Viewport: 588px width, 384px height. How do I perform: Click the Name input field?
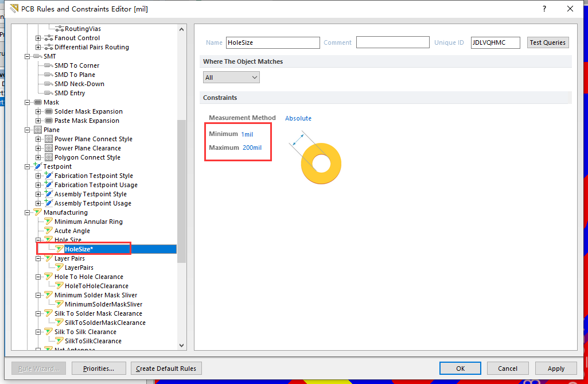(x=272, y=42)
